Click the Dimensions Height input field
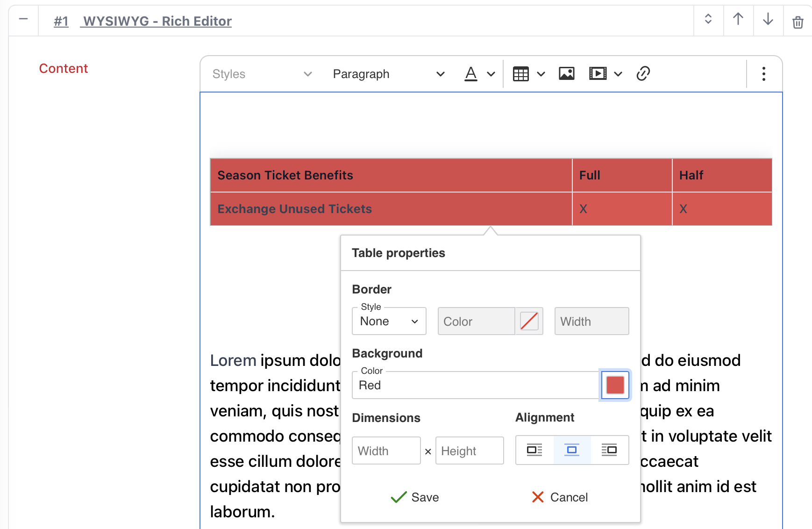 (x=470, y=450)
